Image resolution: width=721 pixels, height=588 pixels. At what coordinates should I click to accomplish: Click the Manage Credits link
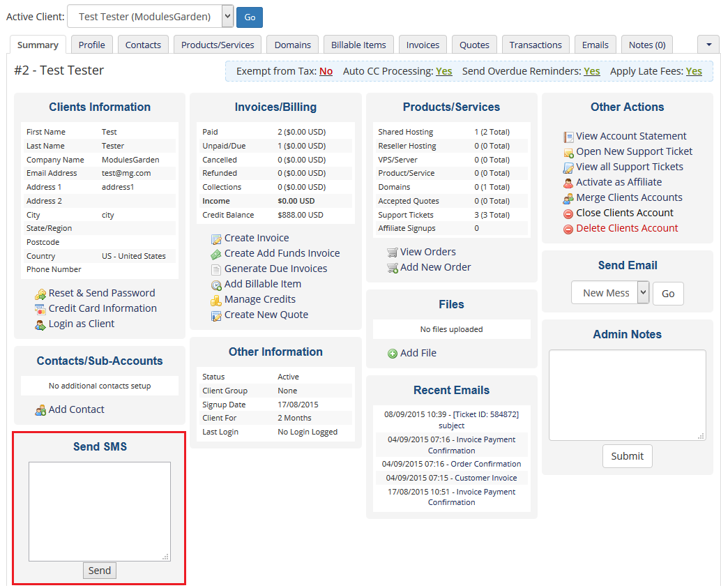pos(260,299)
